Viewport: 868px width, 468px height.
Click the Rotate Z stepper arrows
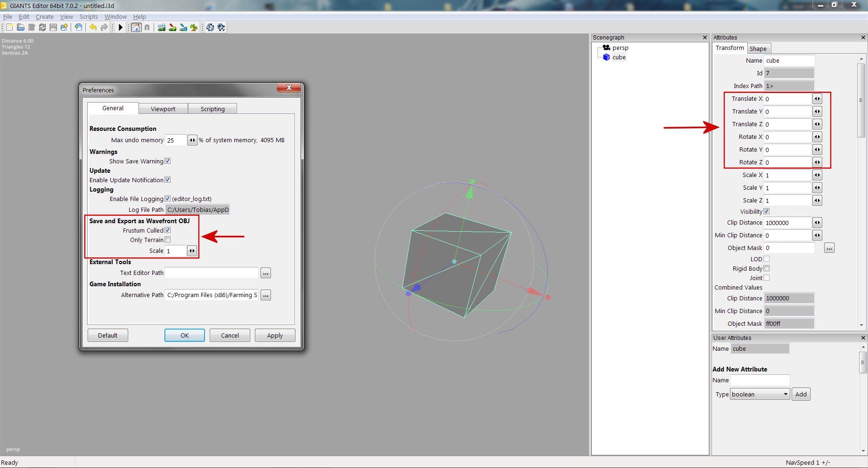pyautogui.click(x=817, y=162)
